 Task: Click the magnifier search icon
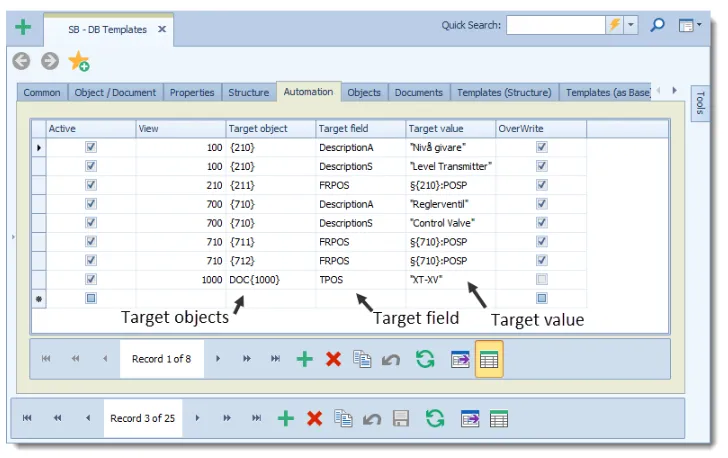pyautogui.click(x=657, y=25)
